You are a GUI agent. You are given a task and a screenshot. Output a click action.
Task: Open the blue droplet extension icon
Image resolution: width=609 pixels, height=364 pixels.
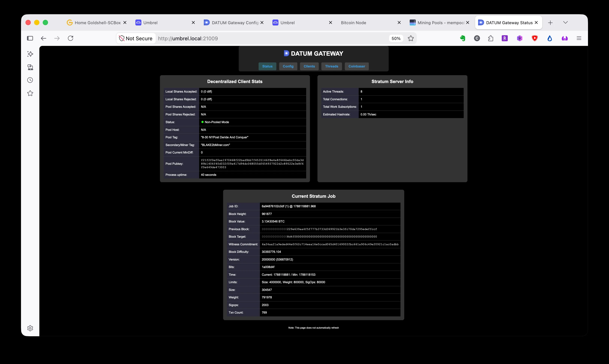coord(550,38)
